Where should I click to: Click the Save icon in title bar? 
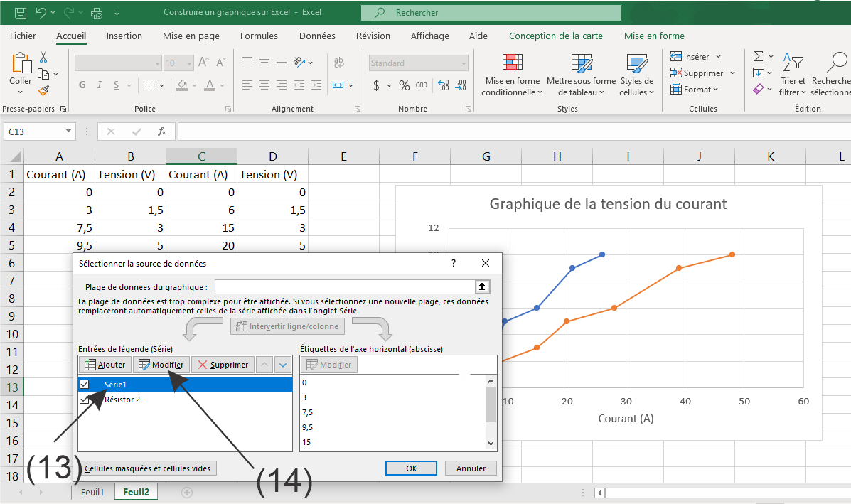[x=21, y=13]
